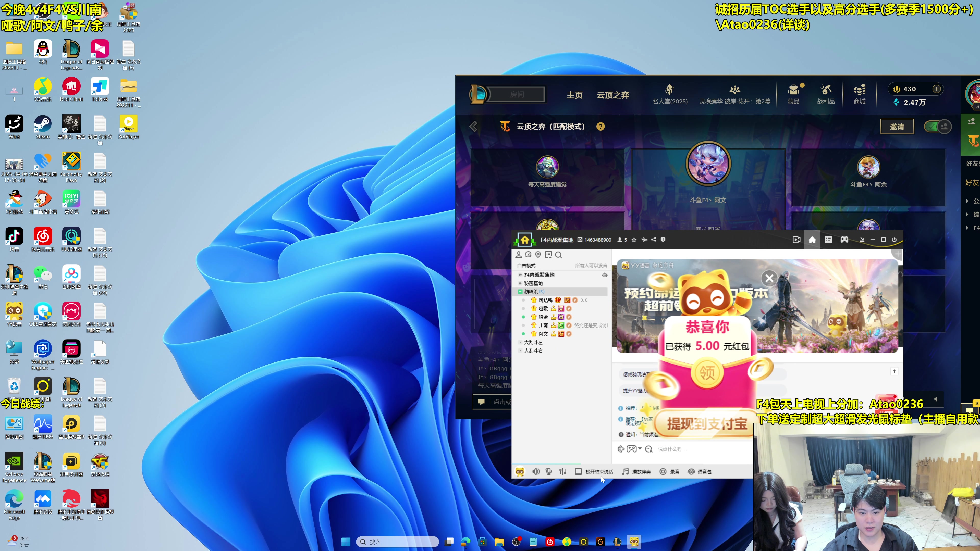Toggle the YY microphone icon
980x551 pixels.
549,471
